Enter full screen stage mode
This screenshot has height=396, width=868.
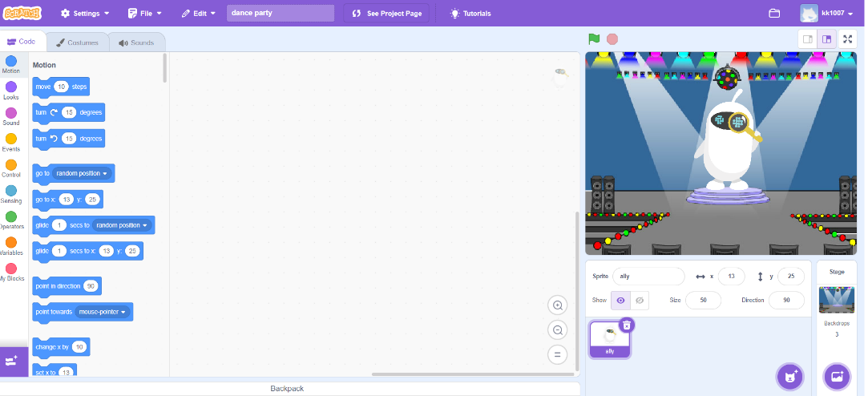[847, 38]
